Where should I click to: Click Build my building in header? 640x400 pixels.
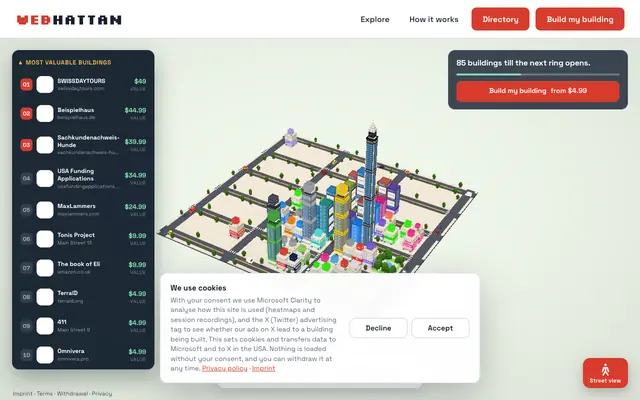(x=580, y=19)
